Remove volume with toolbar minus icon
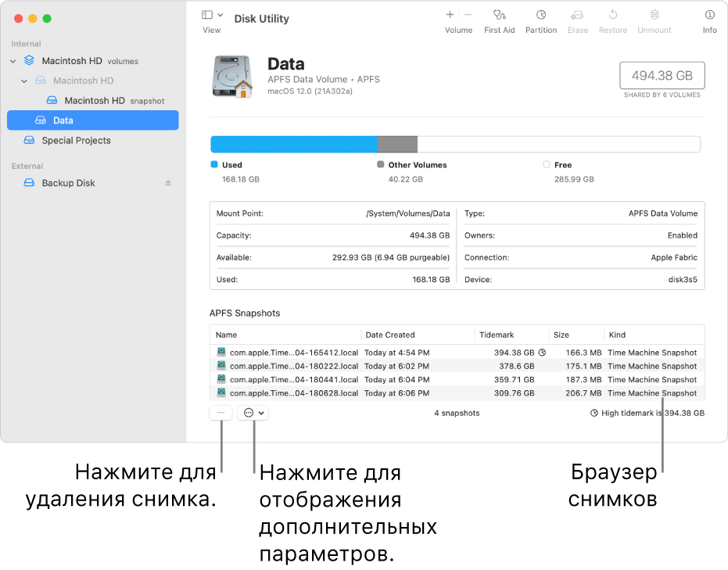Screen dimensions: 728x570 point(468,15)
